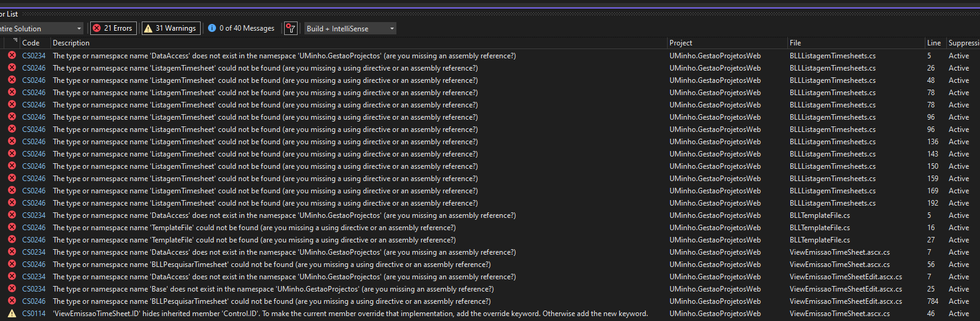The height and width of the screenshot is (321, 980).
Task: Click error icon for ViewEmissaoTimeSheetEdit.ascx.cs line 784
Action: pyautogui.click(x=12, y=301)
